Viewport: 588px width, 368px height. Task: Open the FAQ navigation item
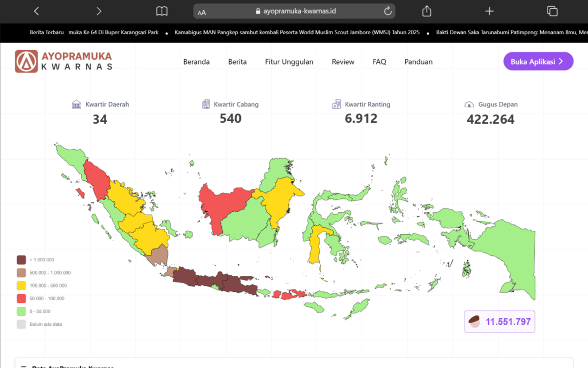point(379,61)
